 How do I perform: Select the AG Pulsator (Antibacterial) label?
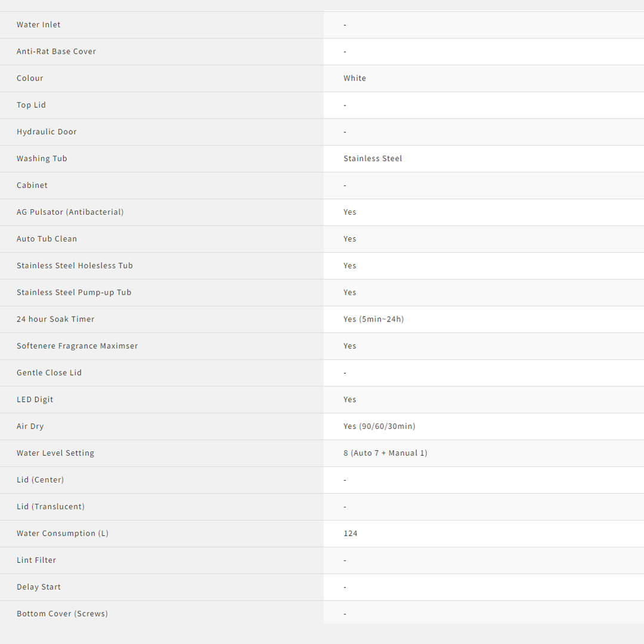point(70,212)
